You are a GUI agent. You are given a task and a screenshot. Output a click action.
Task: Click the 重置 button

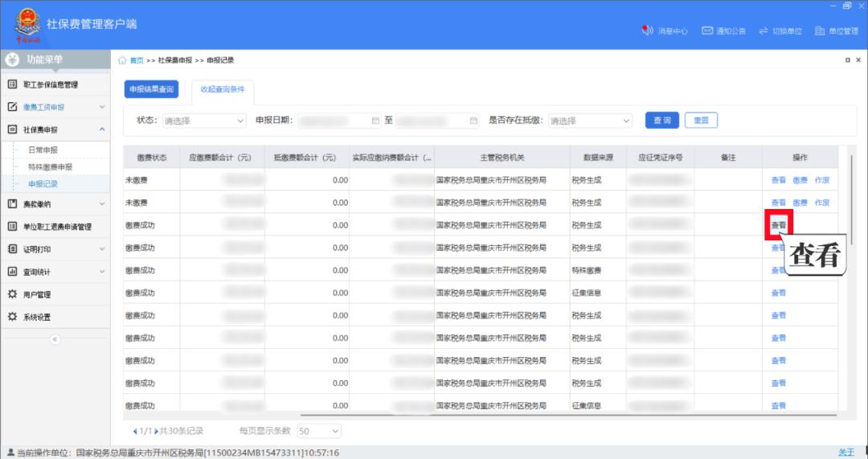[701, 120]
